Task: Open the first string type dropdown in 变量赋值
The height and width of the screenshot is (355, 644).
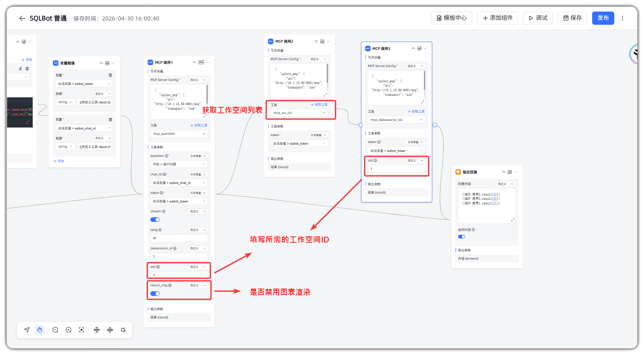Action: click(65, 102)
